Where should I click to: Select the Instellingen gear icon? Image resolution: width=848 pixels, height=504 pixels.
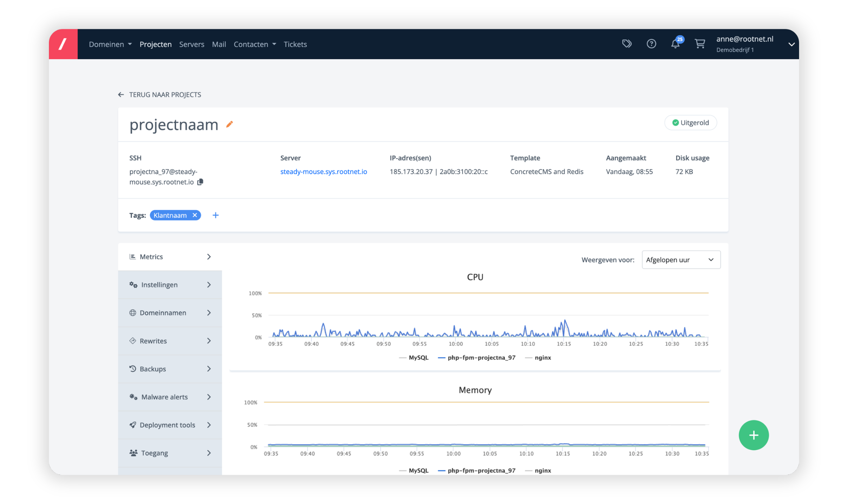coord(133,285)
